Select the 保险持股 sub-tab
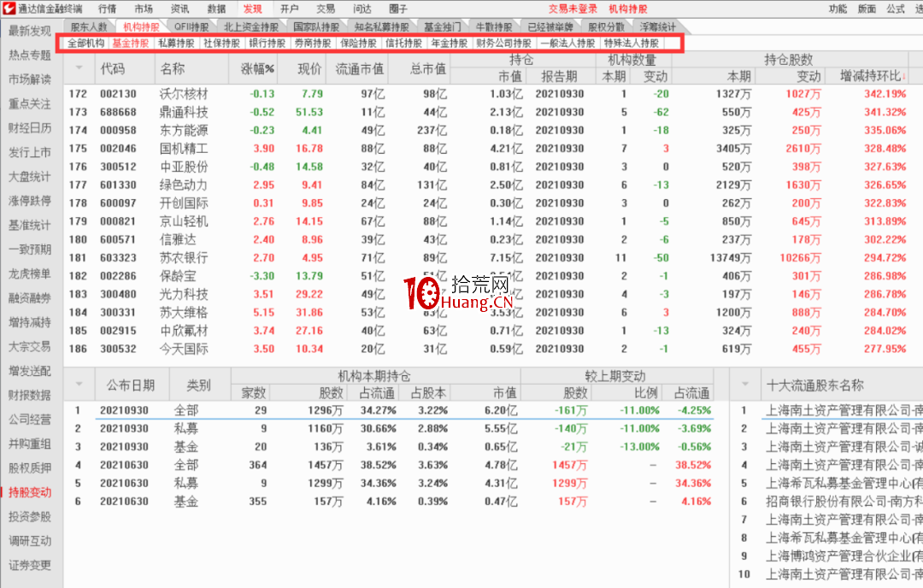 coord(358,43)
